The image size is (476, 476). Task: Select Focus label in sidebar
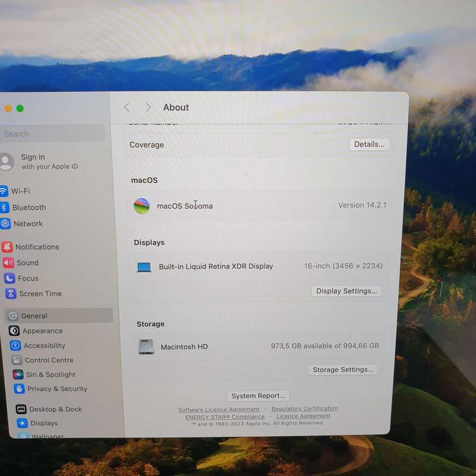(28, 278)
